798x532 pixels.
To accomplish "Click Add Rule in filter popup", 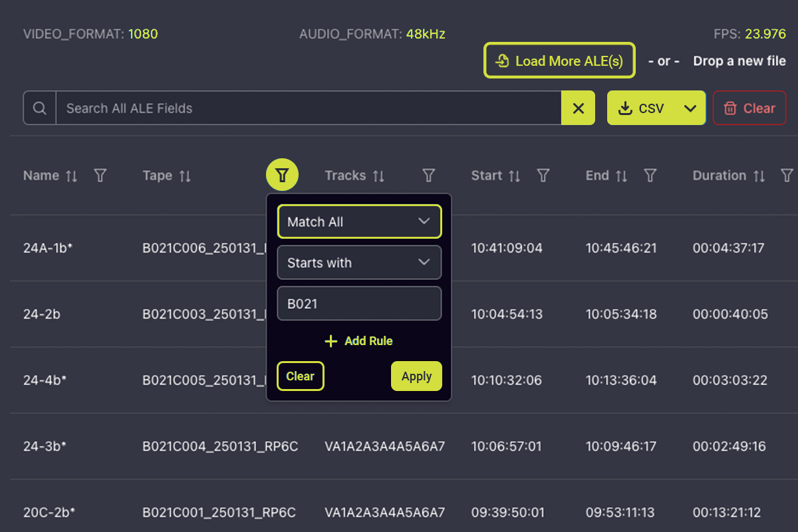I will point(359,341).
